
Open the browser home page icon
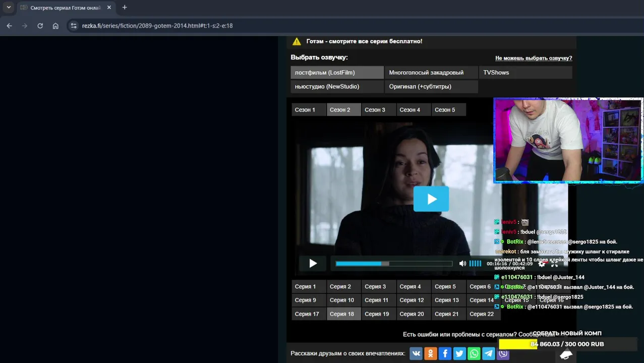pos(55,26)
